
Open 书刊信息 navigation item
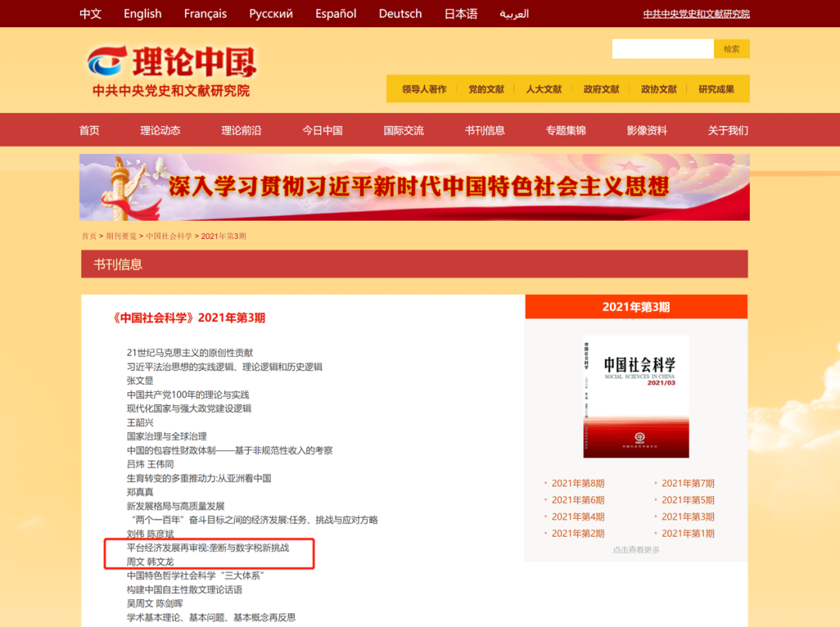point(485,130)
